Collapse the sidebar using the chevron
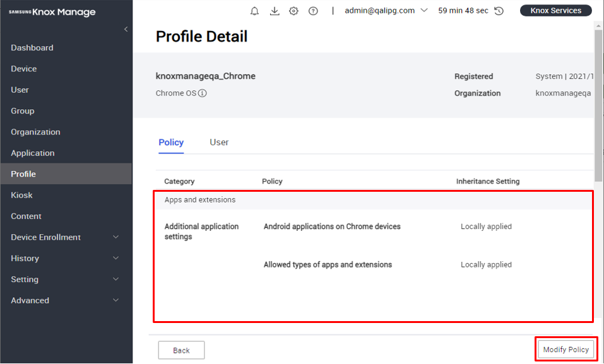This screenshot has width=604, height=364. tap(125, 28)
